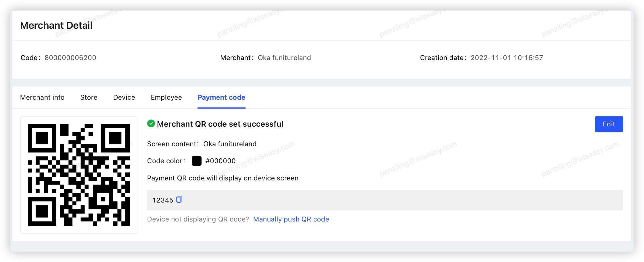Select the Payment code tab
This screenshot has width=644, height=262.
pos(221,97)
